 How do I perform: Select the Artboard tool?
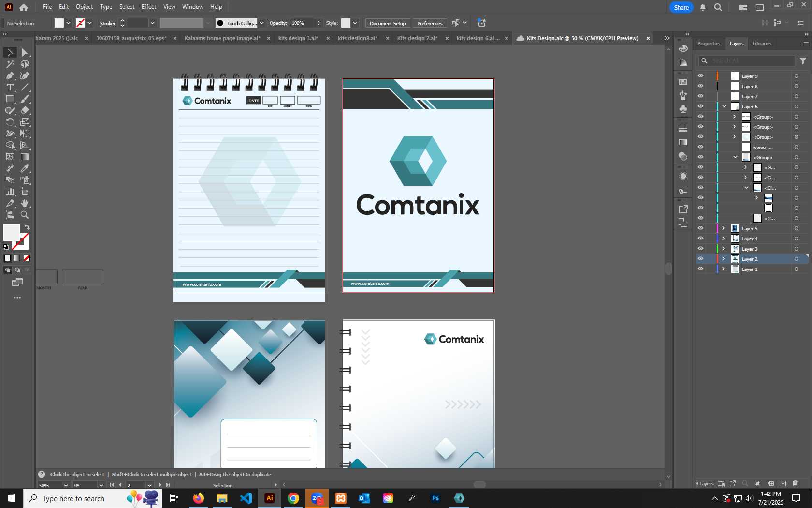tap(25, 192)
